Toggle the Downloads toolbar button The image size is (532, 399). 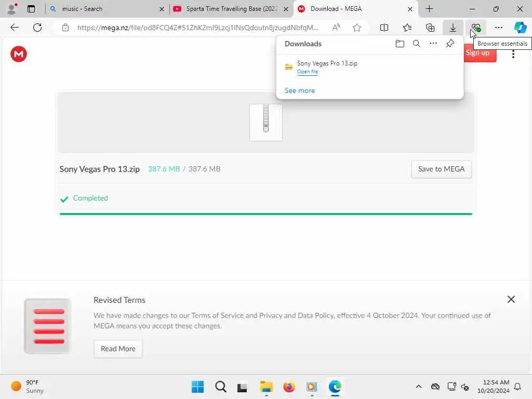point(453,28)
